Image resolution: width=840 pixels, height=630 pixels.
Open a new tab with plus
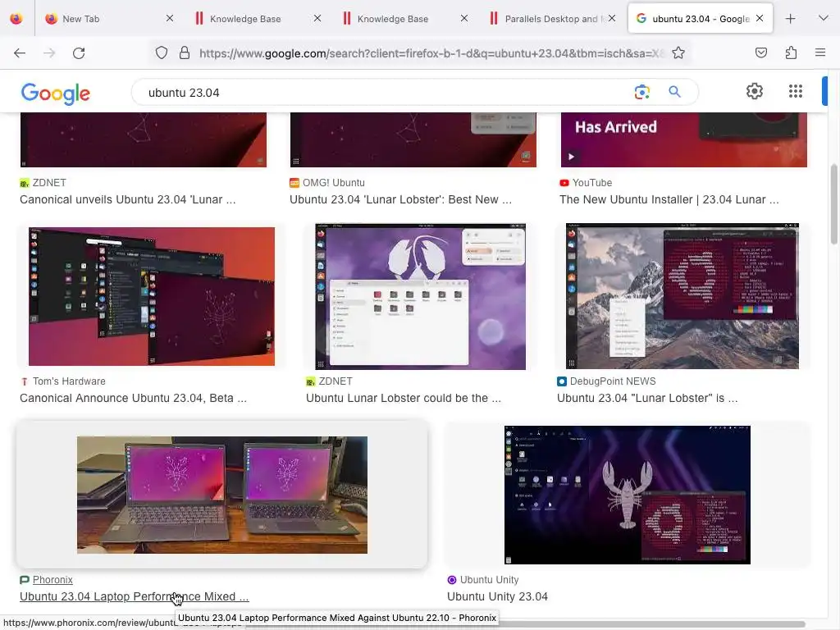point(790,19)
